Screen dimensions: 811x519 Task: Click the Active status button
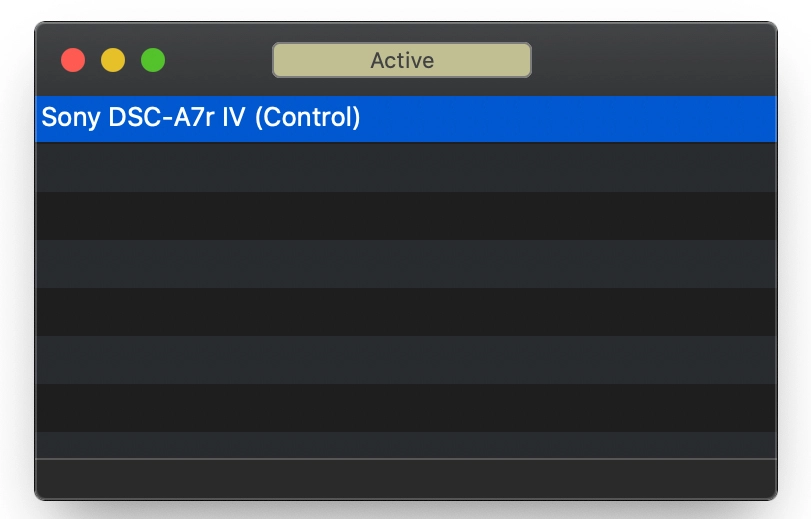point(402,60)
